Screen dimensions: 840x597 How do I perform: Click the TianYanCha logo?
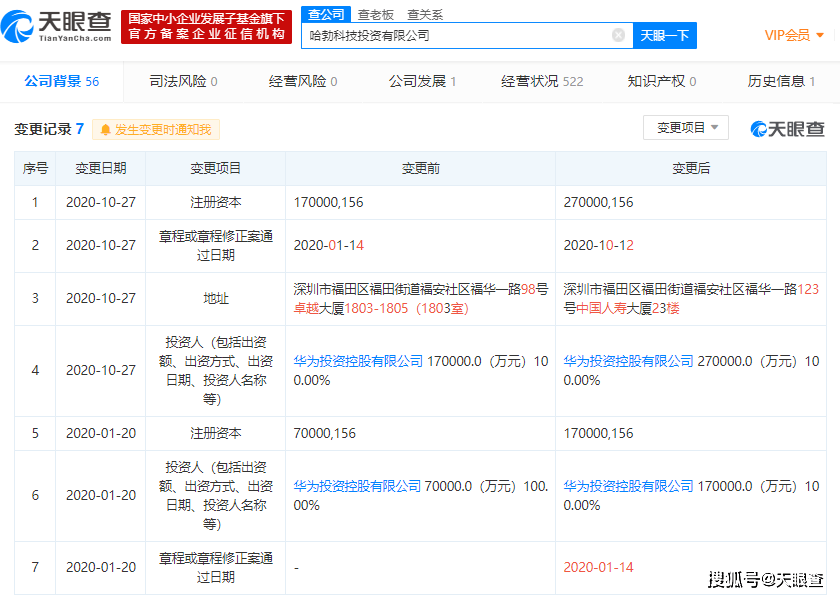[x=56, y=27]
